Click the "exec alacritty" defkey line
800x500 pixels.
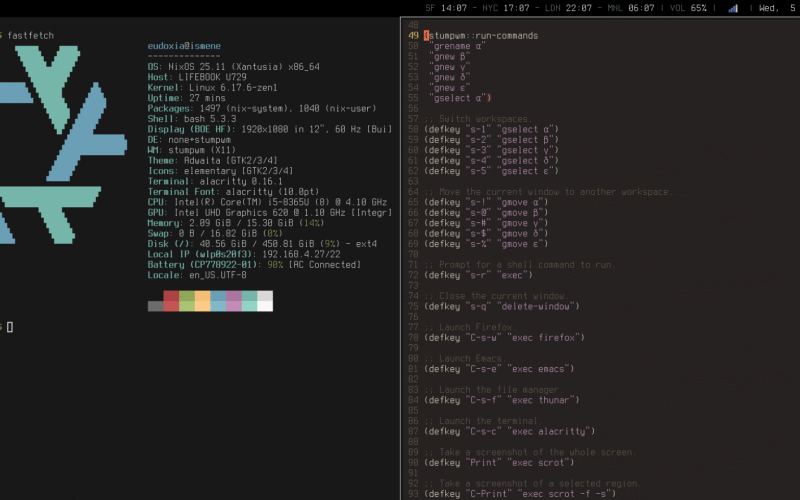tap(509, 431)
